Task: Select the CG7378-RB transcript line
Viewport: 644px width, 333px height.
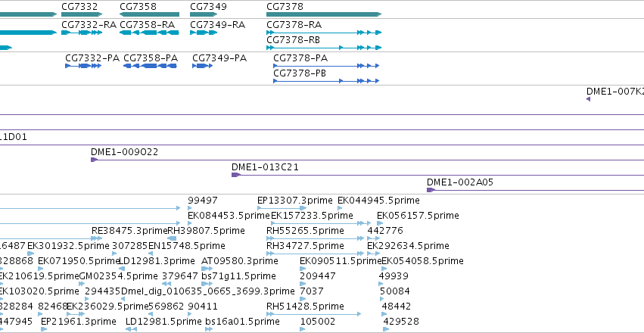Action: (324, 48)
